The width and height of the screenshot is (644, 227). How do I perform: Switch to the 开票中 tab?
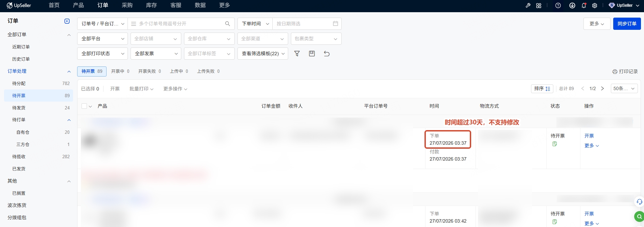[x=120, y=71]
